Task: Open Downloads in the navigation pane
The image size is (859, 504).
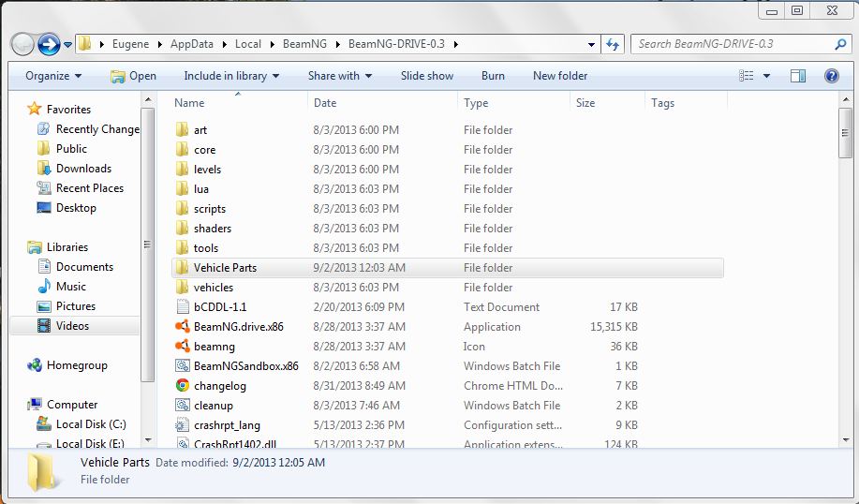Action: point(83,169)
